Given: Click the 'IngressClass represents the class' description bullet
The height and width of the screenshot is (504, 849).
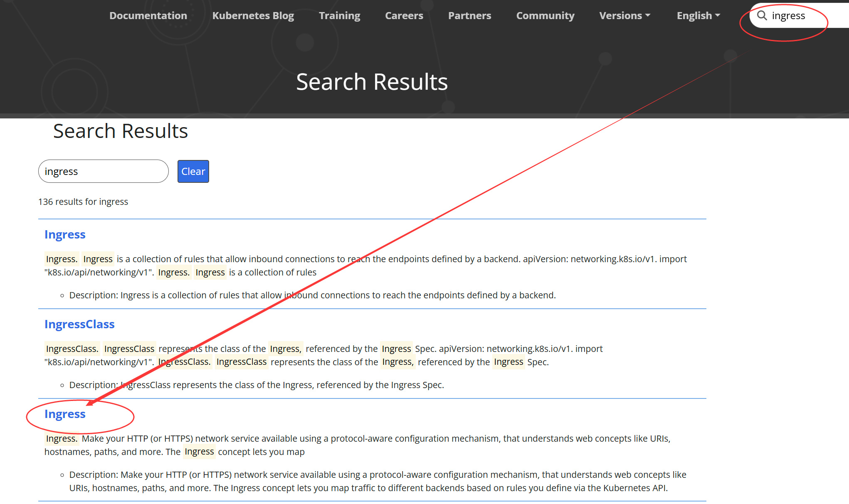Looking at the screenshot, I should pos(257,385).
